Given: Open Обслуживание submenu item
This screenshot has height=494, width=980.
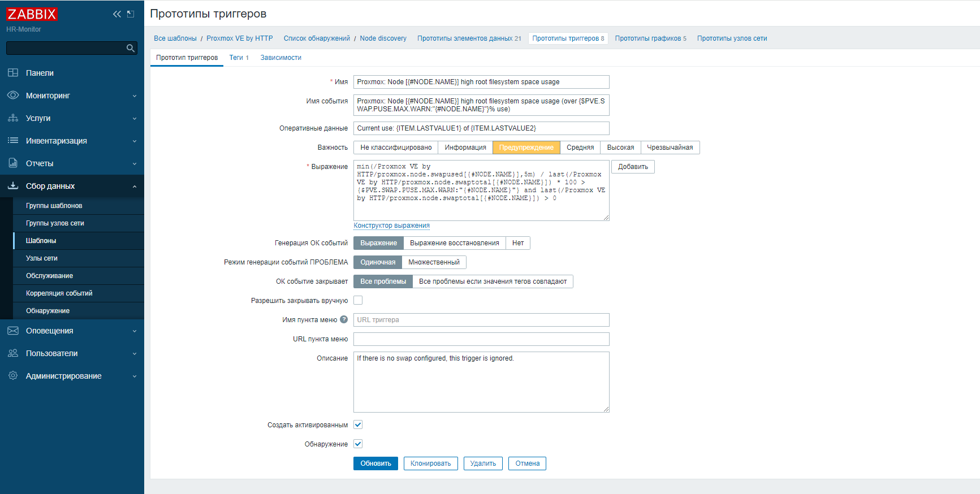Looking at the screenshot, I should point(78,276).
